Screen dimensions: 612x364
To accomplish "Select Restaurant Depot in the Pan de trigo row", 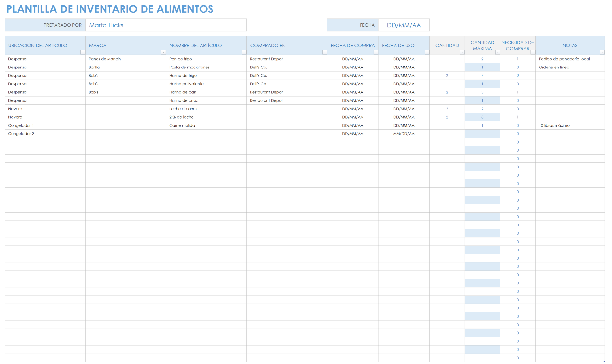I will point(287,59).
